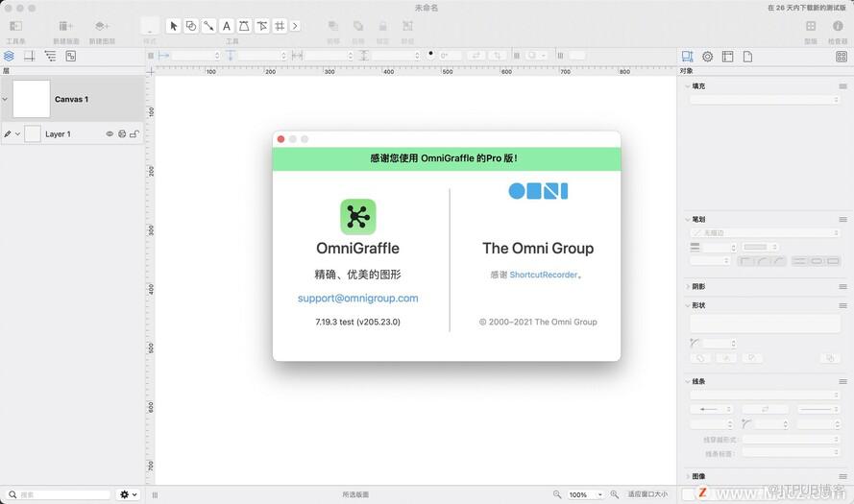The height and width of the screenshot is (504, 854).
Task: Select the arrow Selection tool
Action: 173,26
